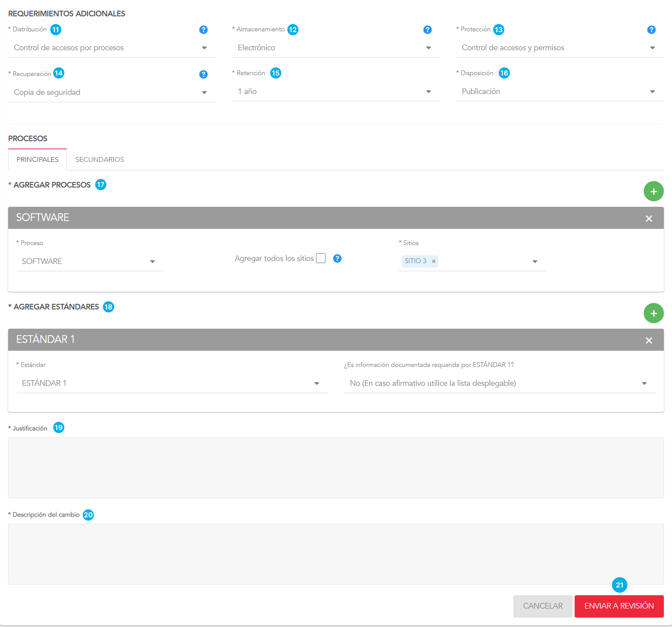This screenshot has height=627, width=672.
Task: Click the help icon next to Distribución
Action: tap(203, 30)
